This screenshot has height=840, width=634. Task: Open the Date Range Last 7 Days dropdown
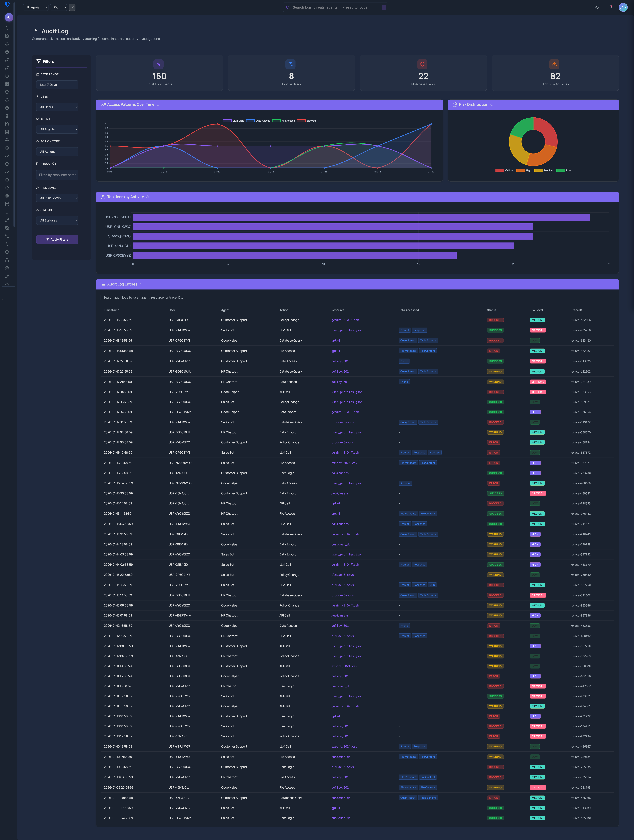pyautogui.click(x=57, y=85)
